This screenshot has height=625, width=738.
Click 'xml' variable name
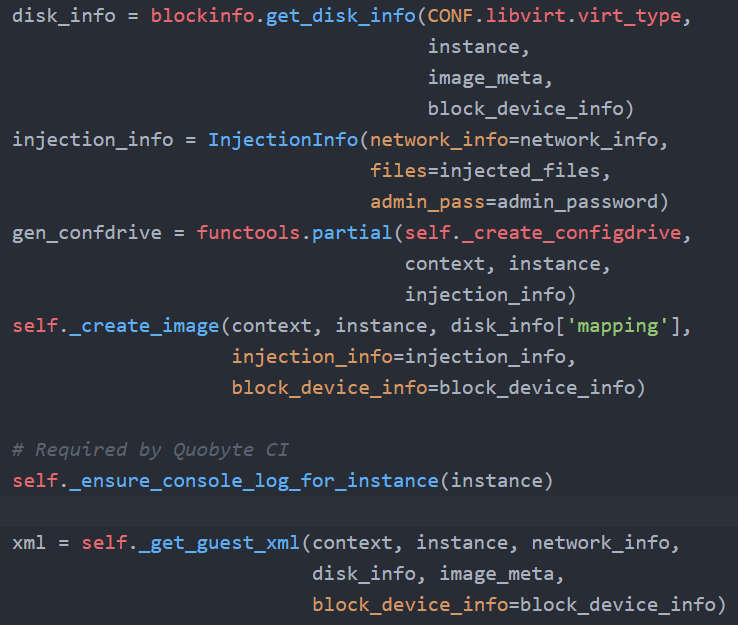[x=29, y=544]
